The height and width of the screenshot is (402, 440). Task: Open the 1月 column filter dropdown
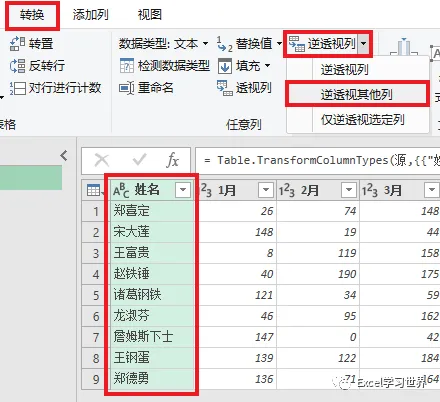pyautogui.click(x=266, y=190)
